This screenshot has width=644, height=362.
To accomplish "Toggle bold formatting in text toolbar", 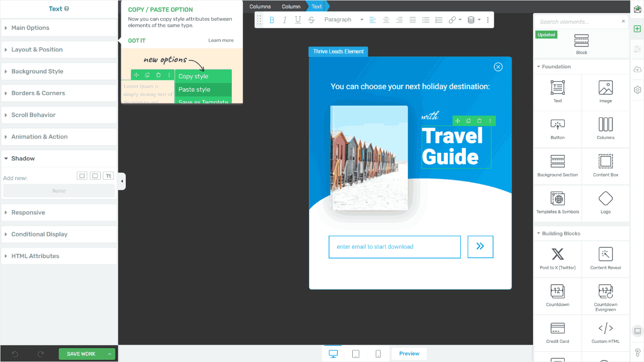I will (272, 20).
